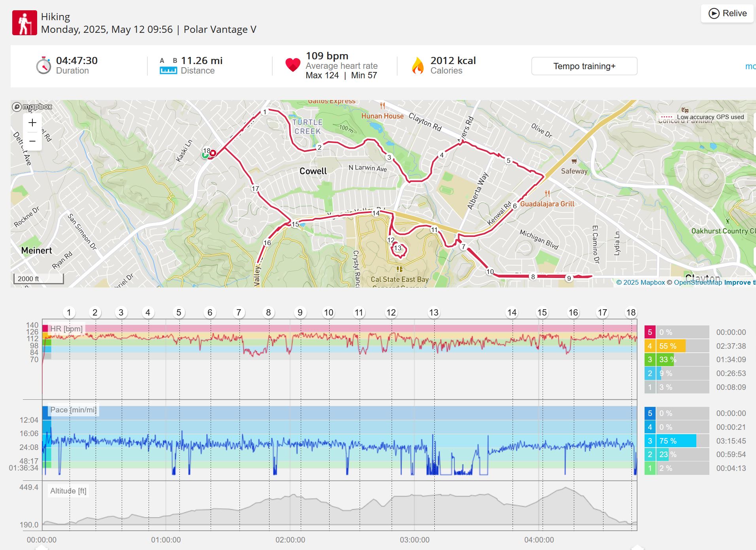
Task: Select lap marker 13 above the chart
Action: pos(434,312)
